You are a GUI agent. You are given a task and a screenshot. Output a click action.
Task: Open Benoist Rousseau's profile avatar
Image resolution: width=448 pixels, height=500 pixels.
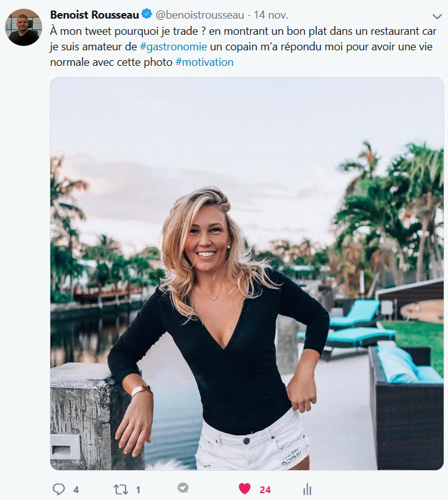(24, 27)
